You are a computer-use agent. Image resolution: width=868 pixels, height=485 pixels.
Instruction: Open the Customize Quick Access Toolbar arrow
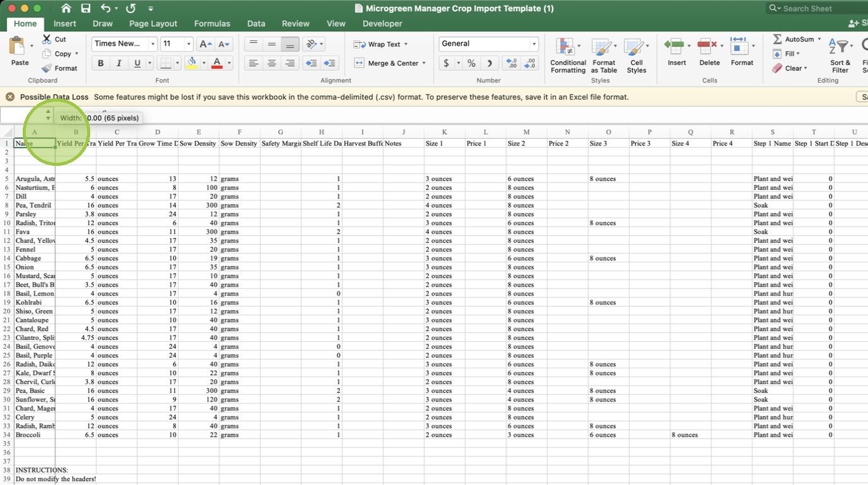[150, 9]
